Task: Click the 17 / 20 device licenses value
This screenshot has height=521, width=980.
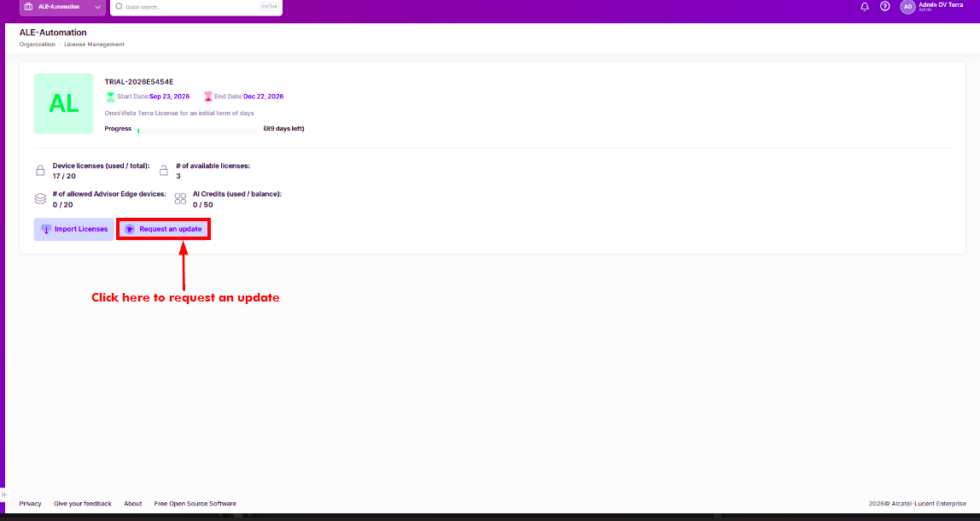Action: 64,177
